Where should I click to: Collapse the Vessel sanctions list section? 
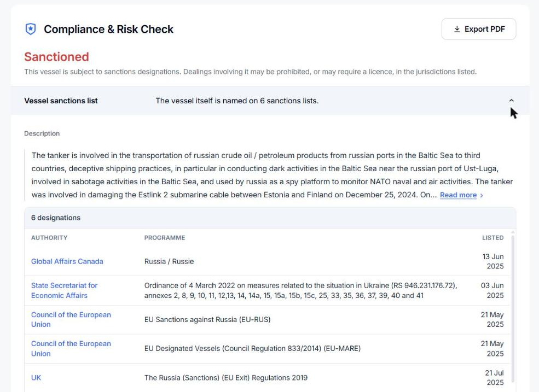point(511,101)
